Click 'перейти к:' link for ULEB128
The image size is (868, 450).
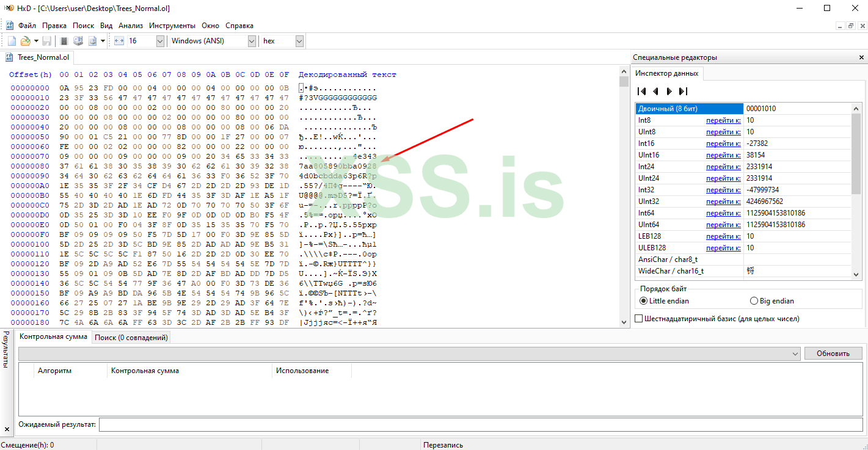(723, 248)
